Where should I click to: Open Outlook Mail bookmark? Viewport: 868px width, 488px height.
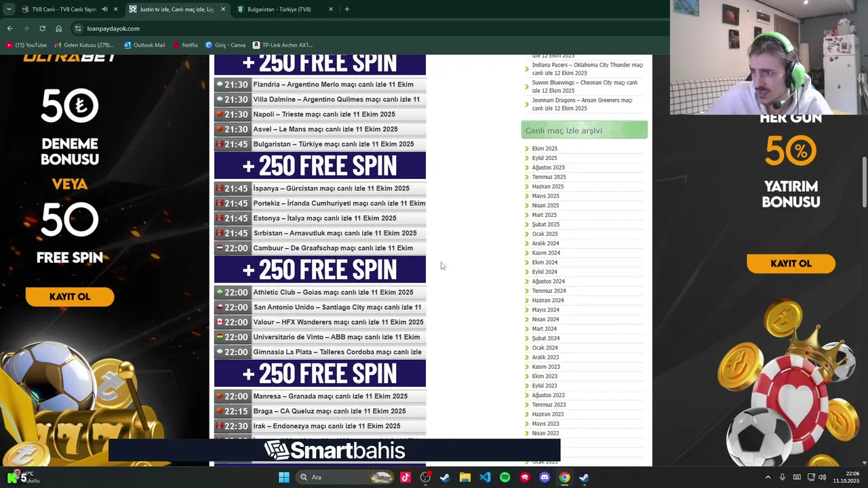tap(144, 45)
